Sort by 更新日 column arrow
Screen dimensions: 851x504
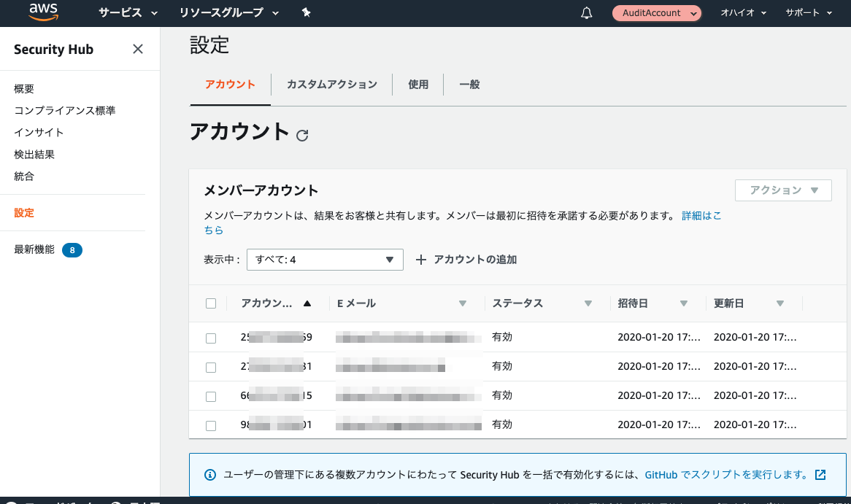780,304
